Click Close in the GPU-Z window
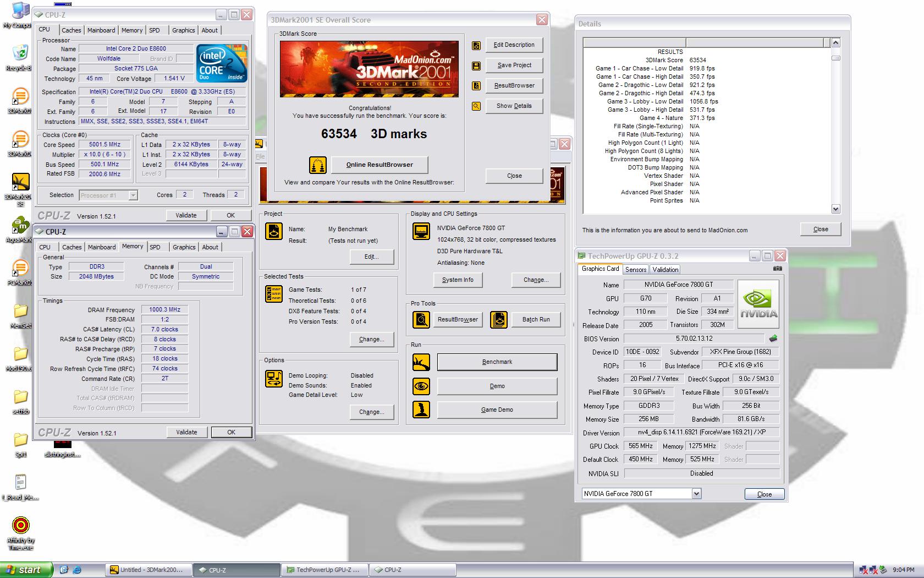Image resolution: width=924 pixels, height=578 pixels. [x=765, y=494]
